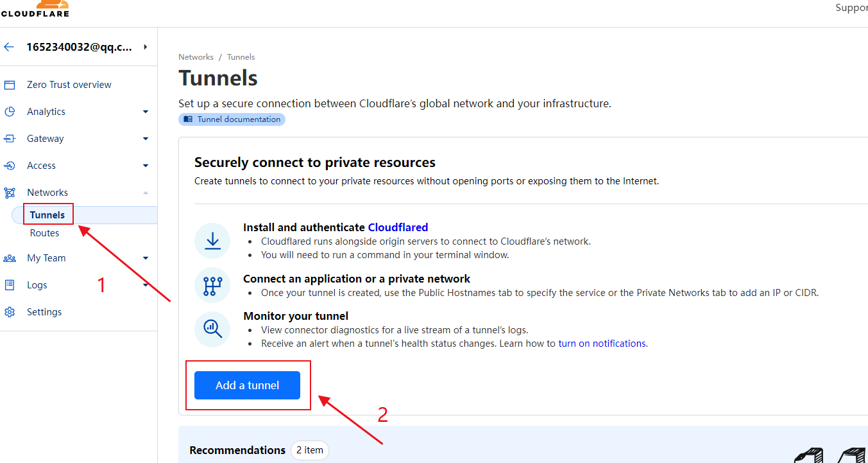Expand the Analytics section arrow

click(146, 112)
